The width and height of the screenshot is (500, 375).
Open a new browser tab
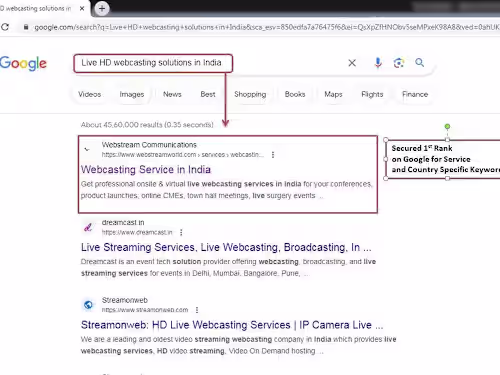(x=102, y=9)
